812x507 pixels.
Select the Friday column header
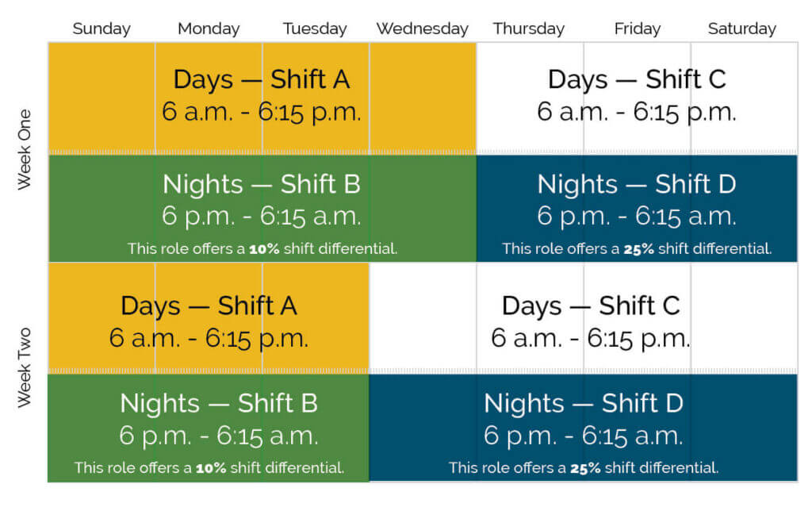[x=637, y=29]
